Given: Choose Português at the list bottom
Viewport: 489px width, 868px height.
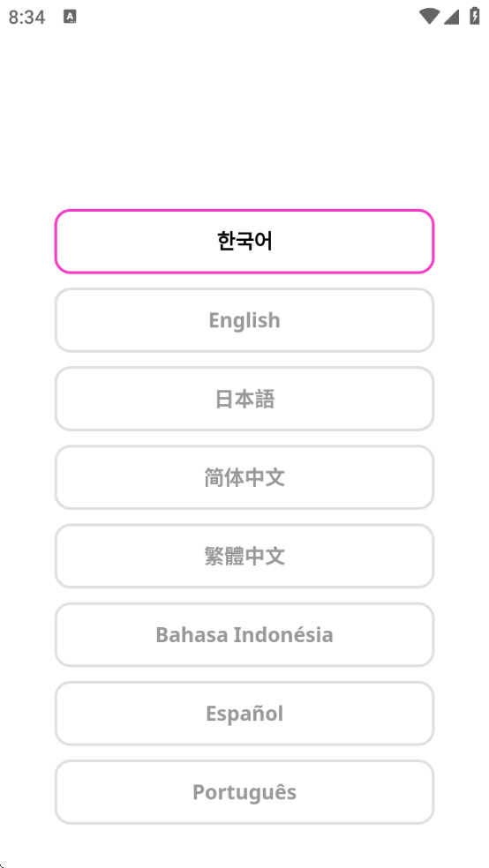Looking at the screenshot, I should 244,791.
